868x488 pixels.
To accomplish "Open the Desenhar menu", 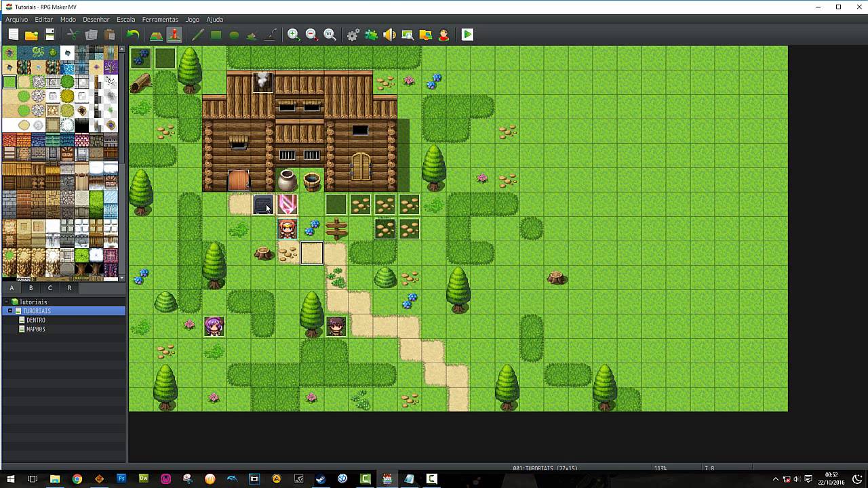I will tap(96, 20).
